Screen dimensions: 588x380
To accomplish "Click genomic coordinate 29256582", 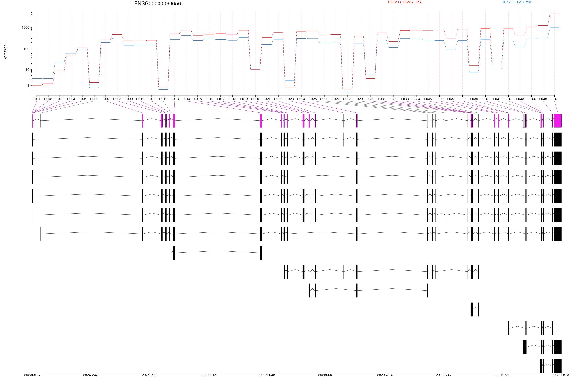I will pos(150,375).
